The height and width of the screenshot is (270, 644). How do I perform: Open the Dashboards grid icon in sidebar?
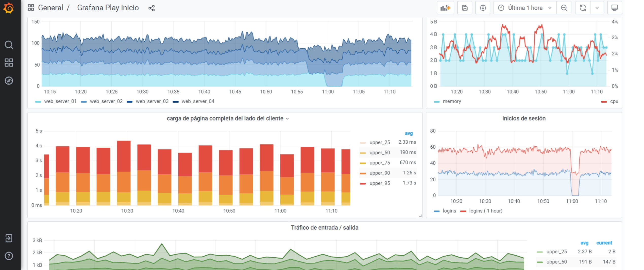(x=9, y=63)
